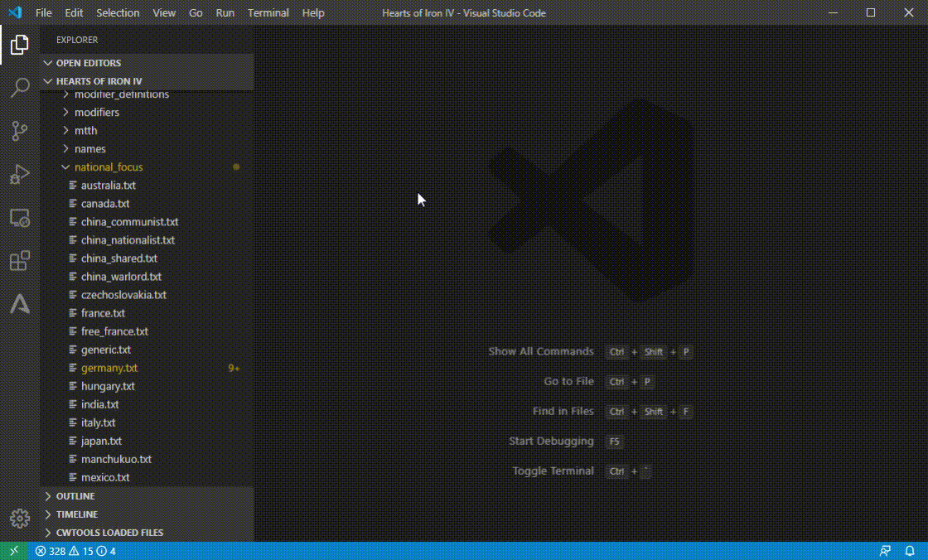Open the Extensions view icon
The width and height of the screenshot is (928, 560).
(20, 260)
